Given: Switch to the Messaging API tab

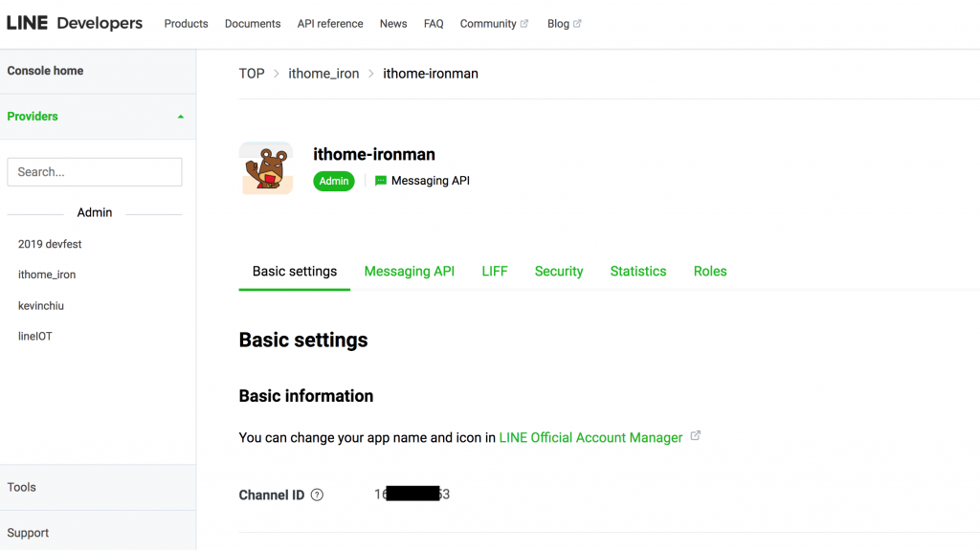Looking at the screenshot, I should (410, 272).
